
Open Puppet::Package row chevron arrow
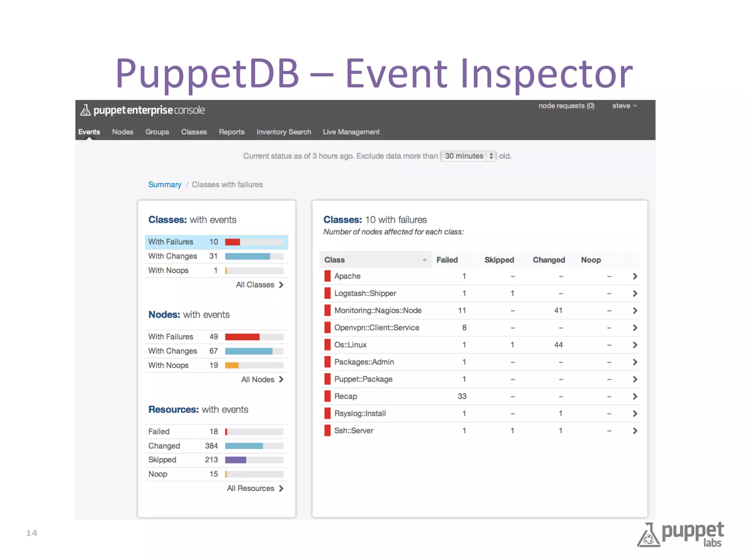point(635,379)
